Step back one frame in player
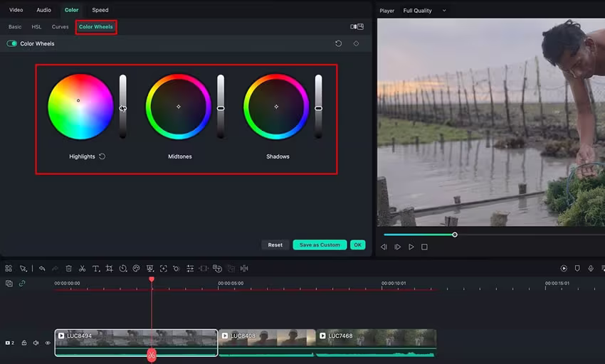The height and width of the screenshot is (364, 605). coord(384,247)
